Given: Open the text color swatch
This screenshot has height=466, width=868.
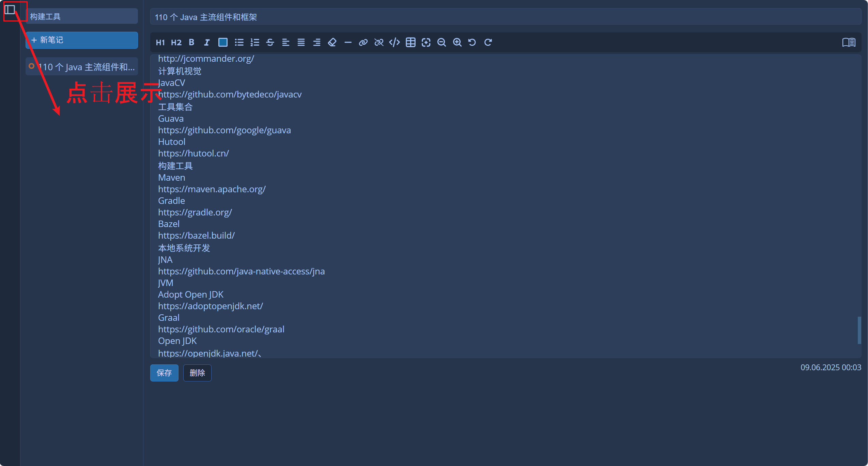Looking at the screenshot, I should pos(223,42).
